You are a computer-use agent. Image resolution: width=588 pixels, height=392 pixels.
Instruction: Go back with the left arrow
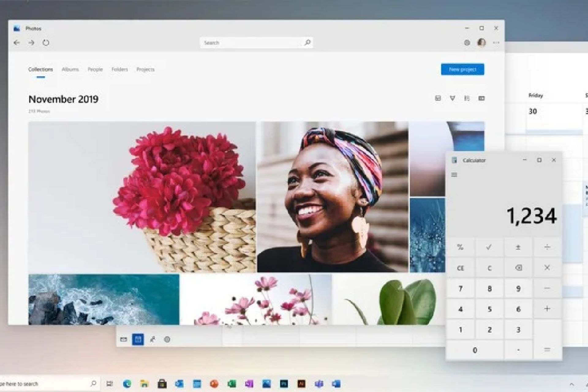17,43
